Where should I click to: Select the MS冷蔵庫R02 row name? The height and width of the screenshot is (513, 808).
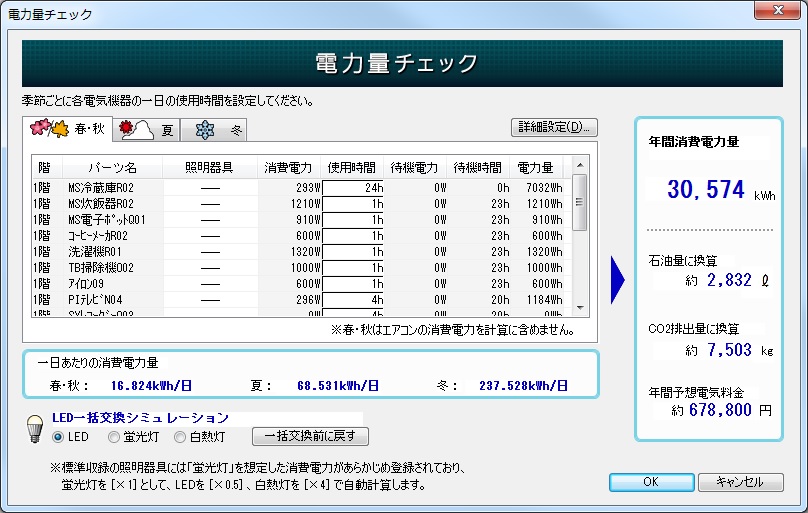point(101,188)
